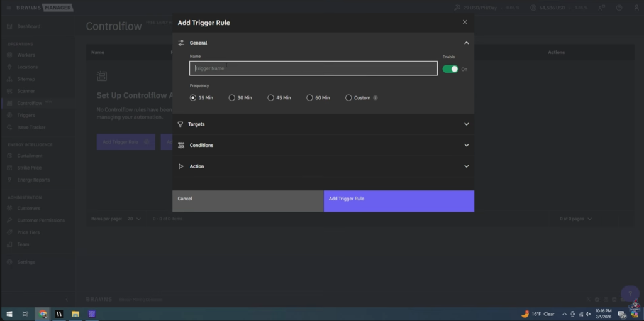Click the General sliders icon
The height and width of the screenshot is (321, 644).
[x=181, y=43]
